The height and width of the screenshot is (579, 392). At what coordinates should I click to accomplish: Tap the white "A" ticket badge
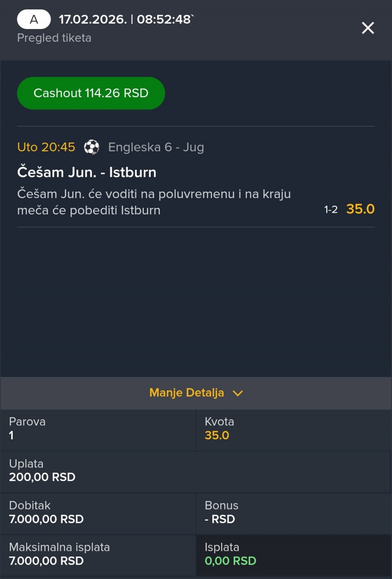tap(34, 19)
